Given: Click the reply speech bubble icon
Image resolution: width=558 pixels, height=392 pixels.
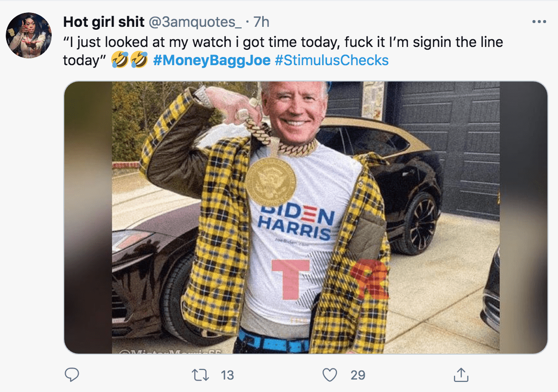Looking at the screenshot, I should [72, 375].
